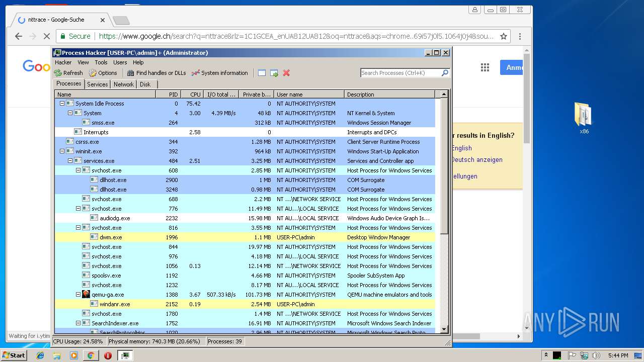Screen dimensions: 644x362
Task: Click the taskbar clock showing 5:44 PM
Action: point(618,355)
